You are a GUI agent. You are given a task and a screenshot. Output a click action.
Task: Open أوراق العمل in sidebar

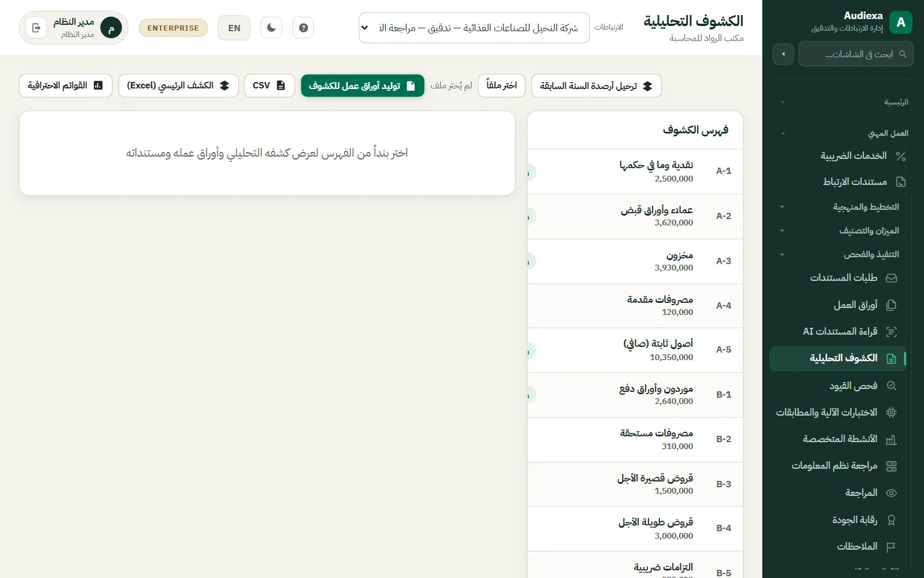click(x=839, y=305)
